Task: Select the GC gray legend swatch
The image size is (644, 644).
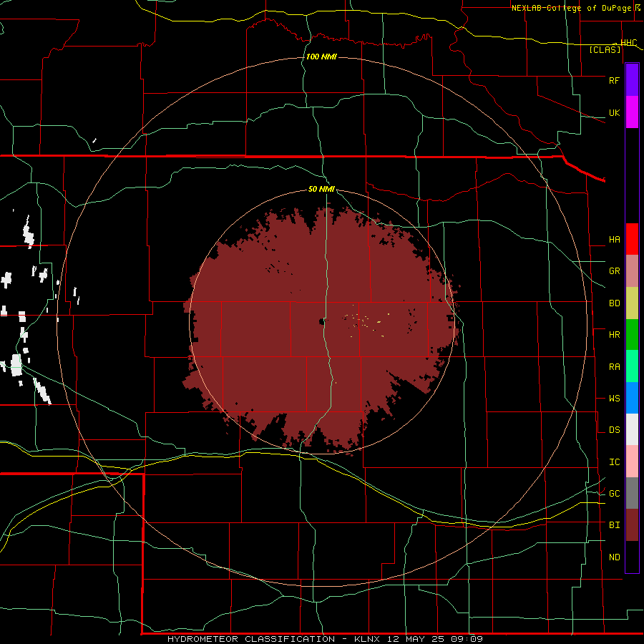Action: click(632, 493)
